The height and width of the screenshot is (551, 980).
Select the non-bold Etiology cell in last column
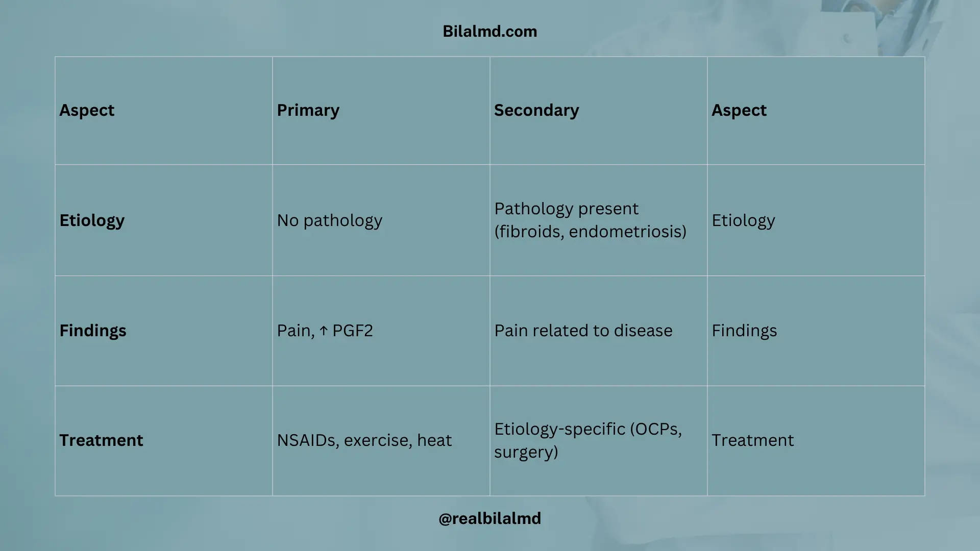pyautogui.click(x=743, y=220)
